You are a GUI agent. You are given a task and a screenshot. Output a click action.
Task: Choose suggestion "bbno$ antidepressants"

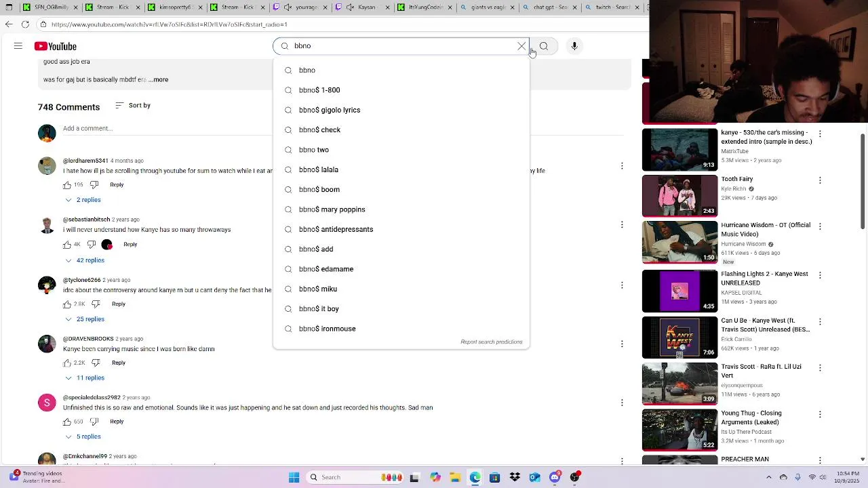pyautogui.click(x=401, y=229)
